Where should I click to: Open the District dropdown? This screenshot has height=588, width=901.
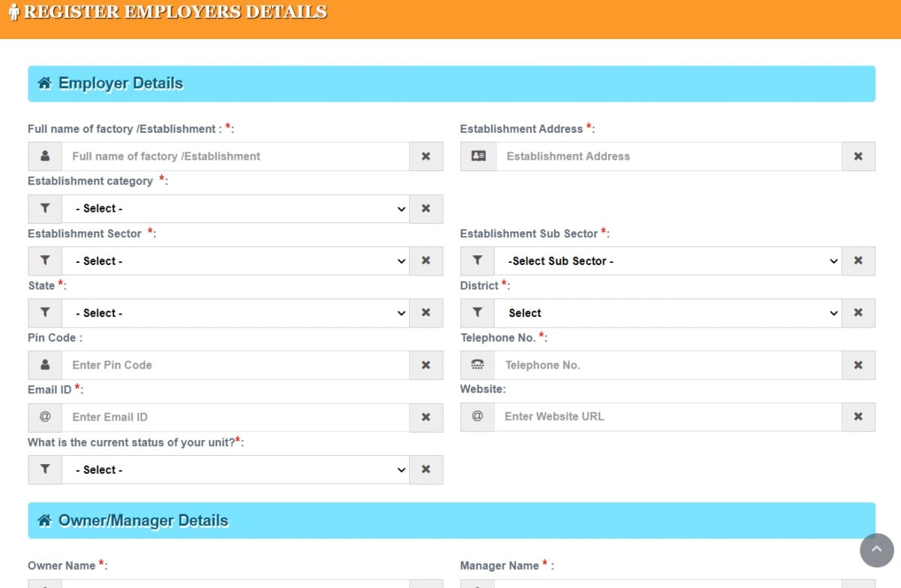pos(667,313)
